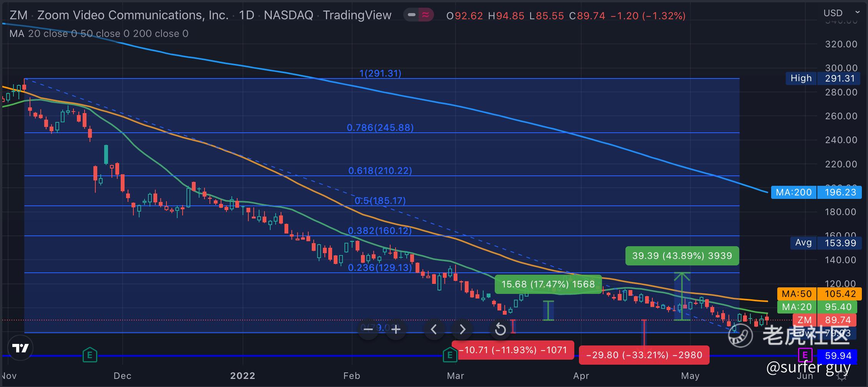Click the ZM Zoom Video Communications symbol title

pyautogui.click(x=119, y=15)
